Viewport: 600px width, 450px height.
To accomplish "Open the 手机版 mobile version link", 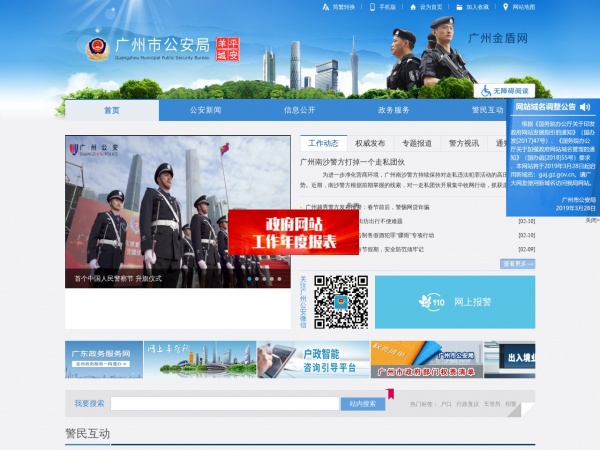I will point(387,7).
